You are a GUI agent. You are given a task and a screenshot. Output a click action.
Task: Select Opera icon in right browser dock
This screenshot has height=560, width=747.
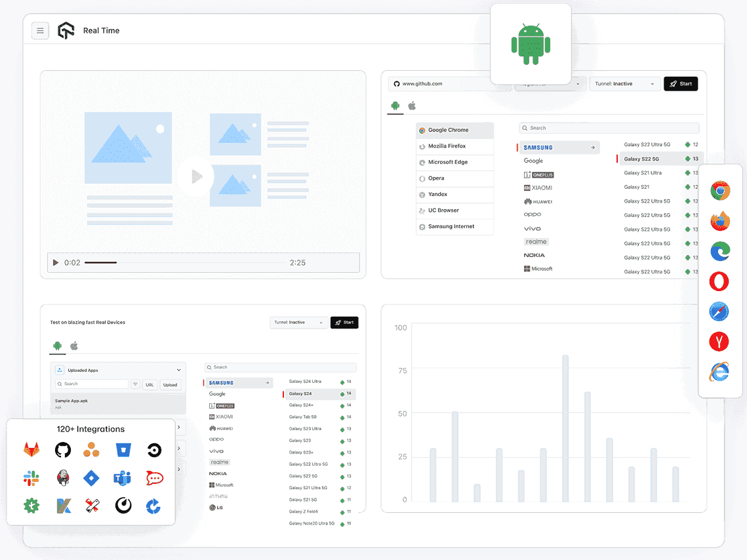[x=719, y=281]
